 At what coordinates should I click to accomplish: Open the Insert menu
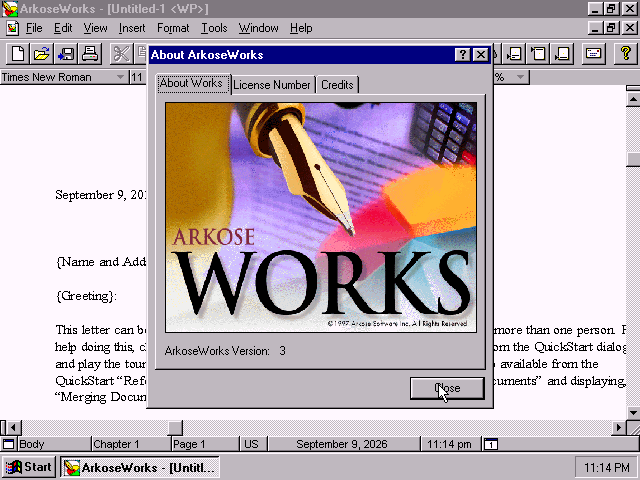132,28
